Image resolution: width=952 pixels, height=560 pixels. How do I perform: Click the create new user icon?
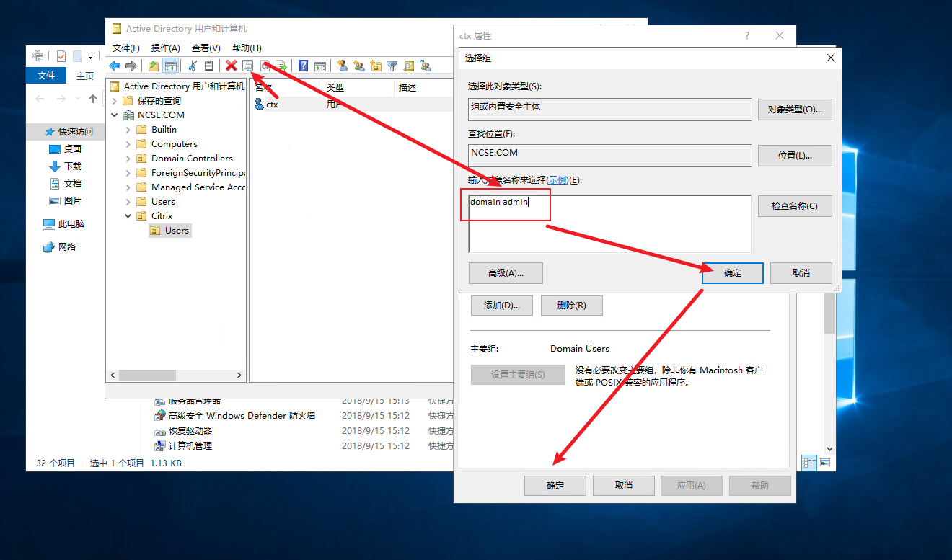(342, 66)
